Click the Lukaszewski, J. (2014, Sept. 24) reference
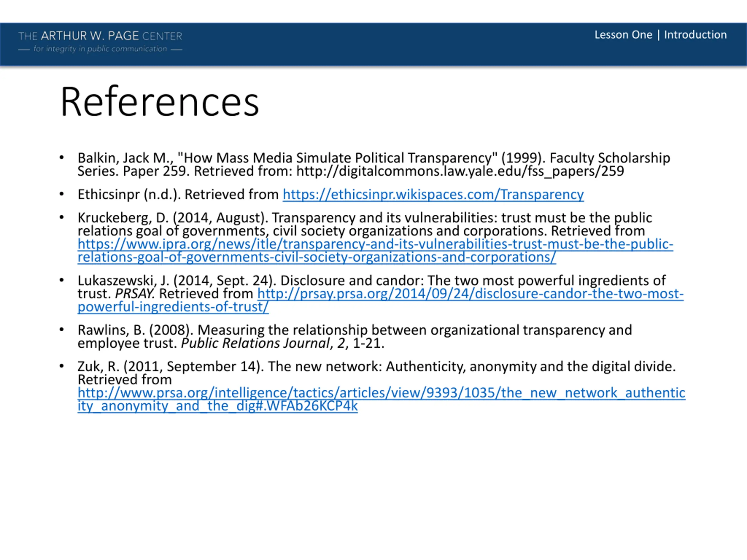The height and width of the screenshot is (560, 747). click(381, 293)
